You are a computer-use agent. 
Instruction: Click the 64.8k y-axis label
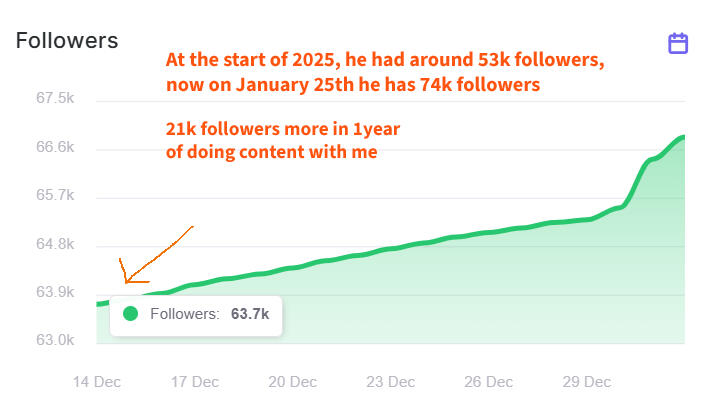54,245
